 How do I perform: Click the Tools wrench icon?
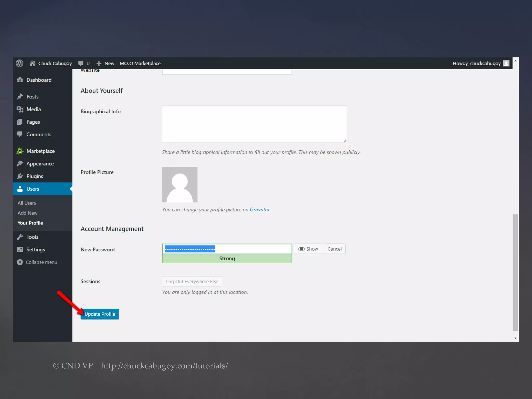click(x=20, y=237)
